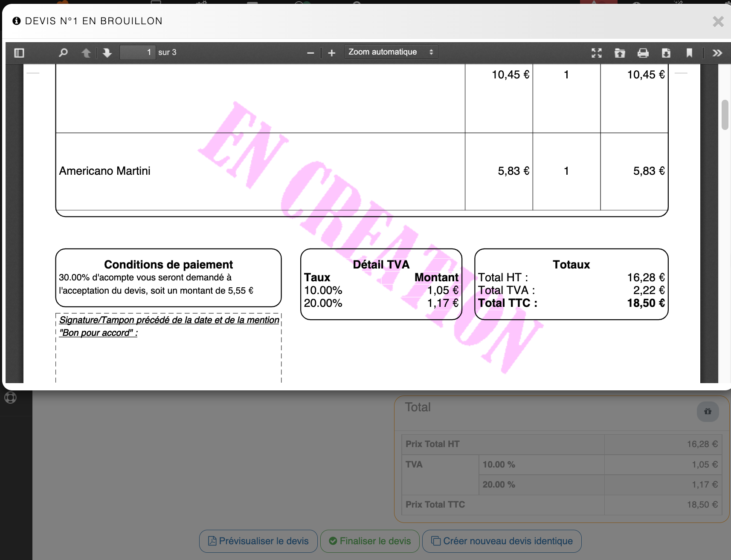This screenshot has height=560, width=731.
Task: Switch to presentation fullscreen mode
Action: pos(597,53)
